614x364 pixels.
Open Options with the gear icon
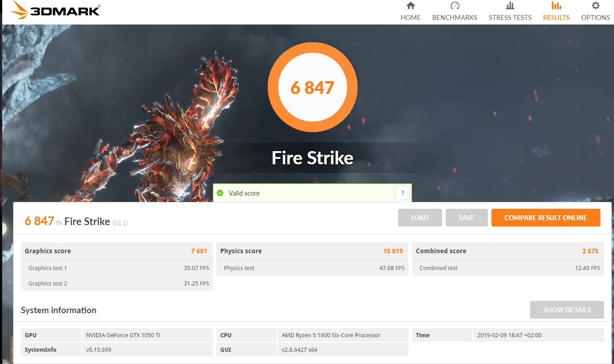tap(595, 6)
